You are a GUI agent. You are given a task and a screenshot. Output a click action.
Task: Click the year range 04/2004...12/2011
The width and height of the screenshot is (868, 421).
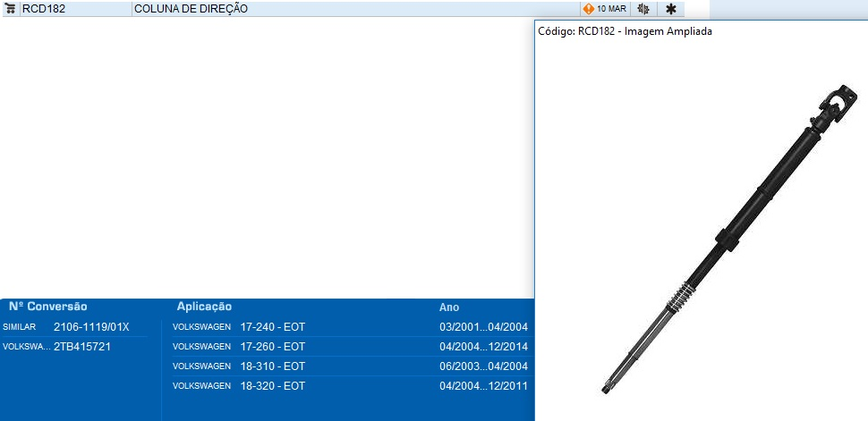[483, 386]
